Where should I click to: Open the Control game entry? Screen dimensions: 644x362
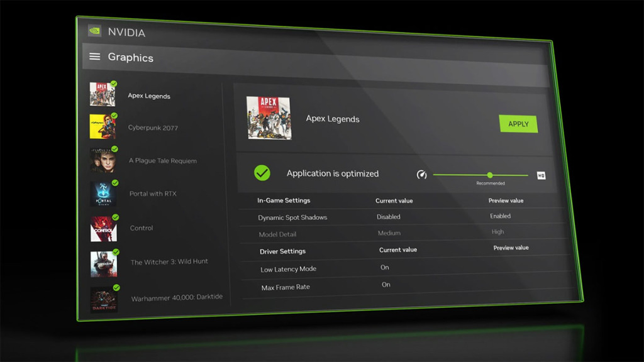[142, 228]
